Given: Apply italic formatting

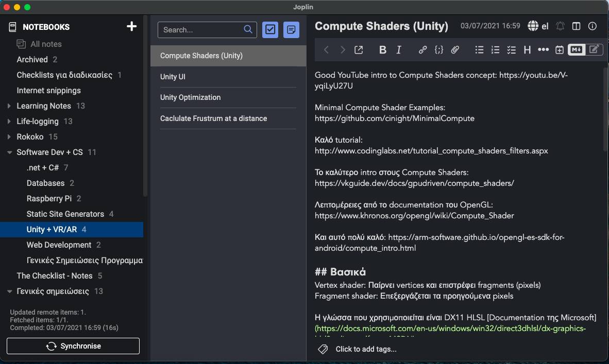Looking at the screenshot, I should click(399, 49).
